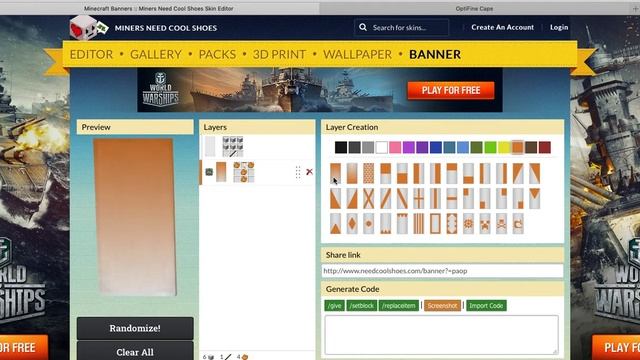
Task: Select the plus-shaped cross pattern
Action: (419, 199)
